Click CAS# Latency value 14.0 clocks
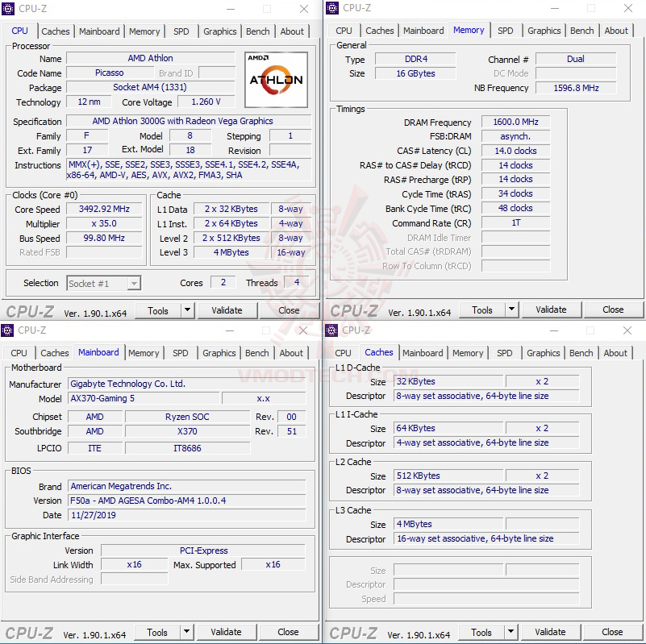Image resolution: width=646 pixels, height=644 pixels. (x=516, y=151)
